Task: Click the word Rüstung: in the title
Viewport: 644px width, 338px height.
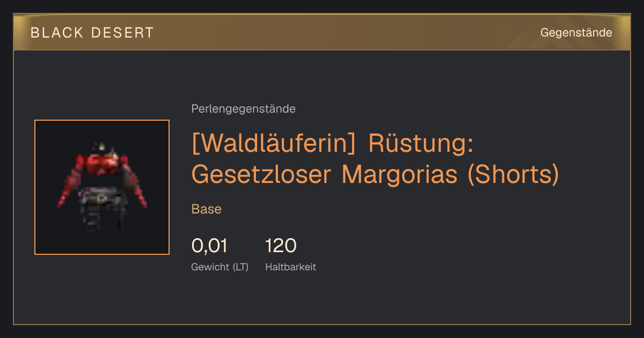Action: pos(420,144)
